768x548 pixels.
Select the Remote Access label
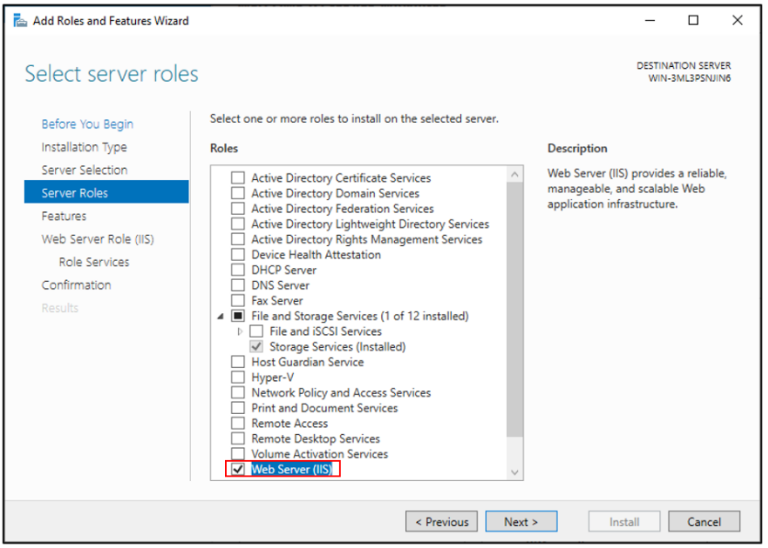click(289, 424)
